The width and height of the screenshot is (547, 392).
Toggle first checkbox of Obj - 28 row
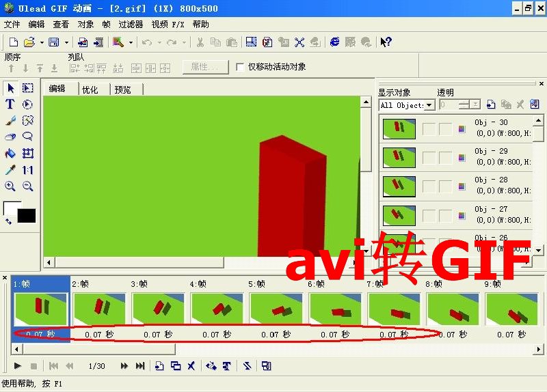[x=429, y=187]
